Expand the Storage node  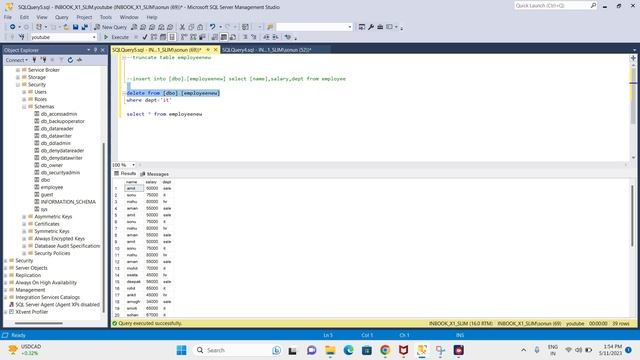[x=18, y=77]
